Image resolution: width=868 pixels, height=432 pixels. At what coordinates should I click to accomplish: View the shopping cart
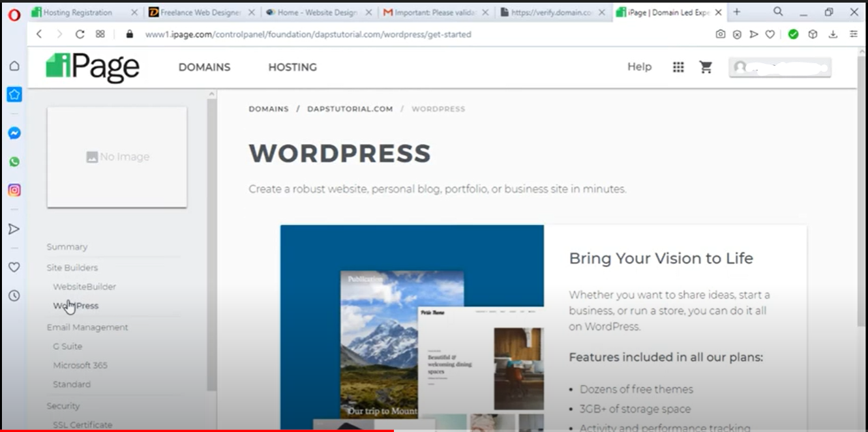click(x=706, y=67)
